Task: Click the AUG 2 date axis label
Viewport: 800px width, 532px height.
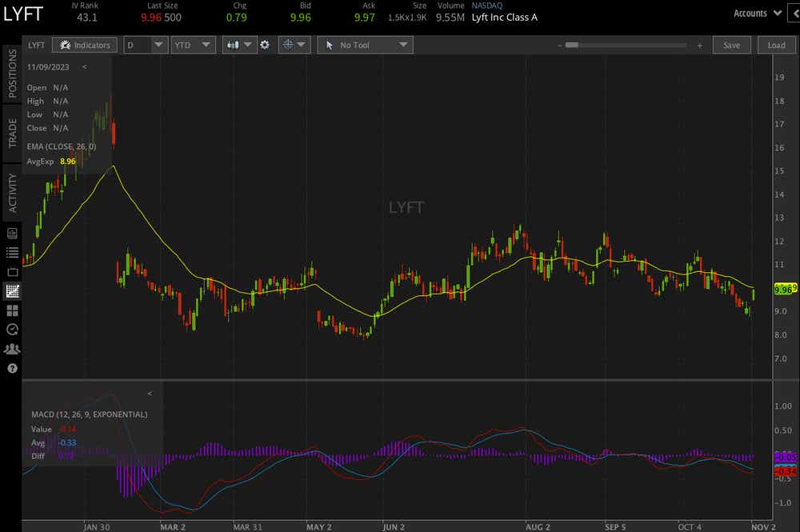Action: 538,527
